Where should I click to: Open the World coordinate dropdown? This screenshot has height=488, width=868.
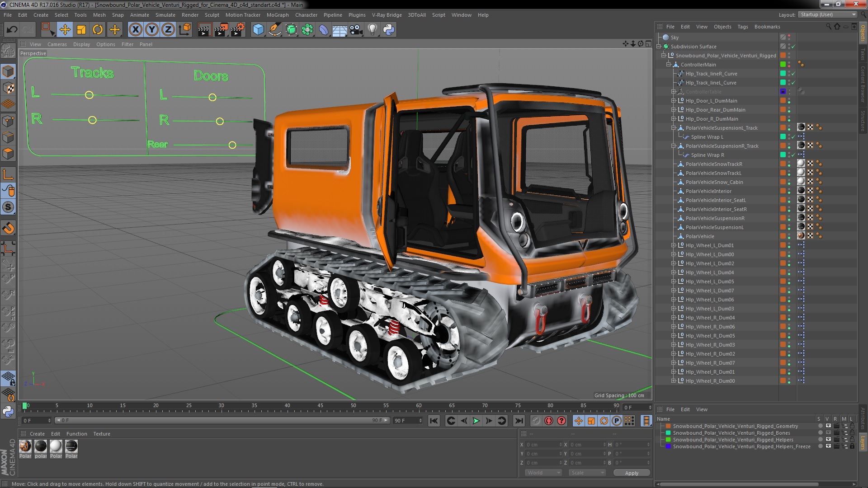tap(543, 473)
